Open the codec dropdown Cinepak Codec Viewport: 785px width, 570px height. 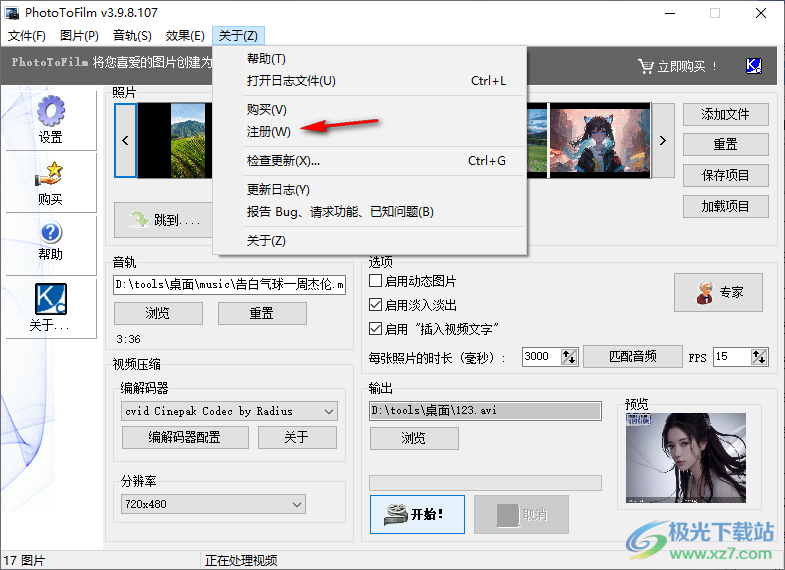tap(229, 411)
